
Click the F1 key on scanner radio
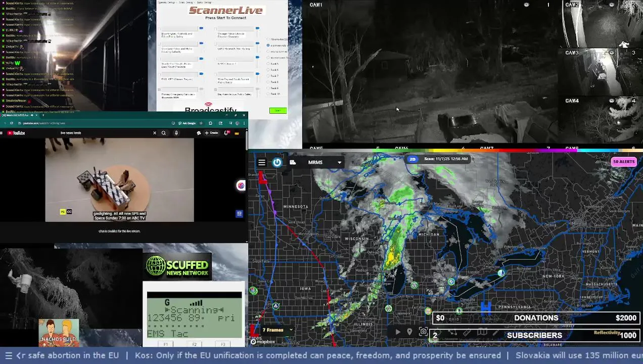tap(166, 344)
